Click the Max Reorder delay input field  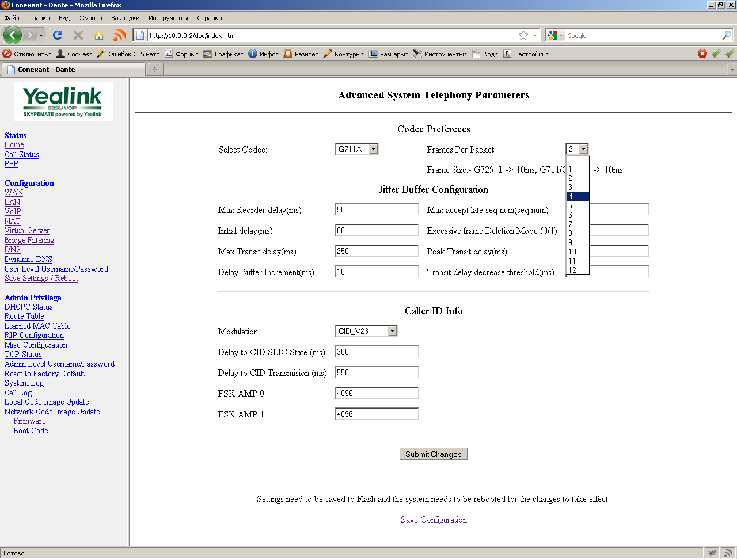[x=377, y=209]
